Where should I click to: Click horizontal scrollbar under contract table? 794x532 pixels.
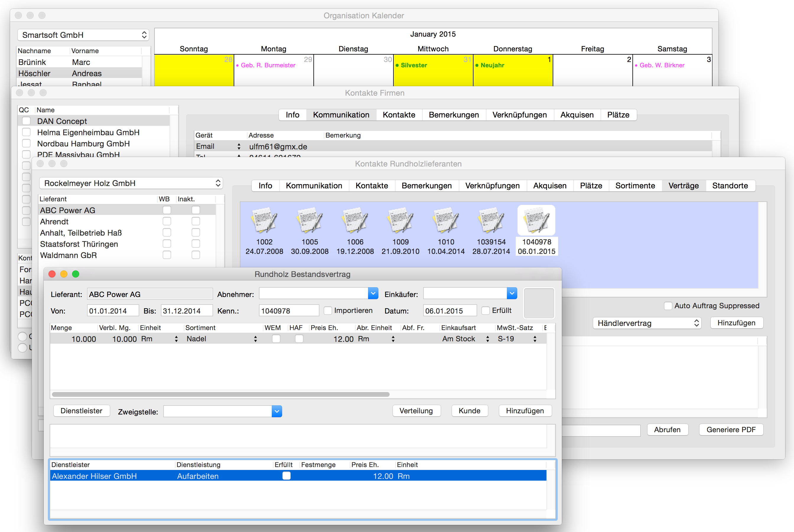tap(221, 394)
